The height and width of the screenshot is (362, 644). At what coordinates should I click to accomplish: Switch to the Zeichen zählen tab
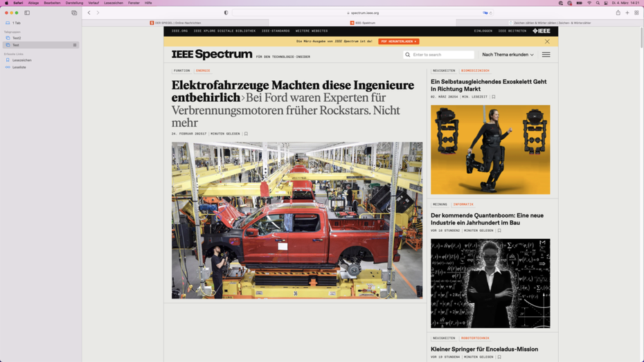point(549,23)
